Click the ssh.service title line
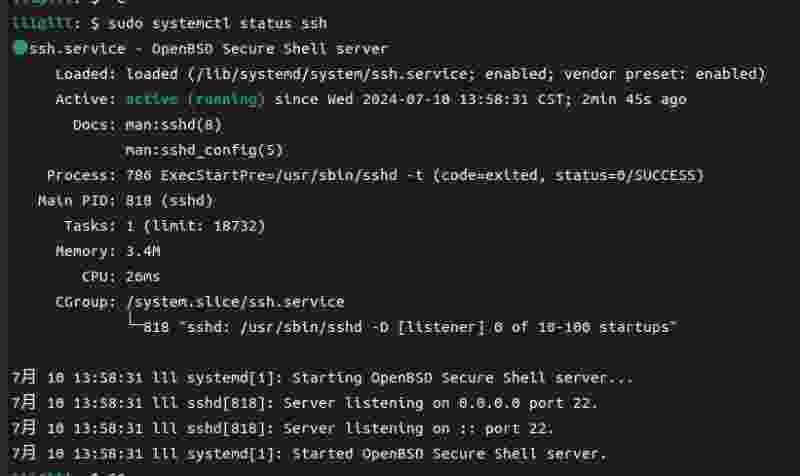Viewport: 800px width, 476px height. tap(209, 49)
